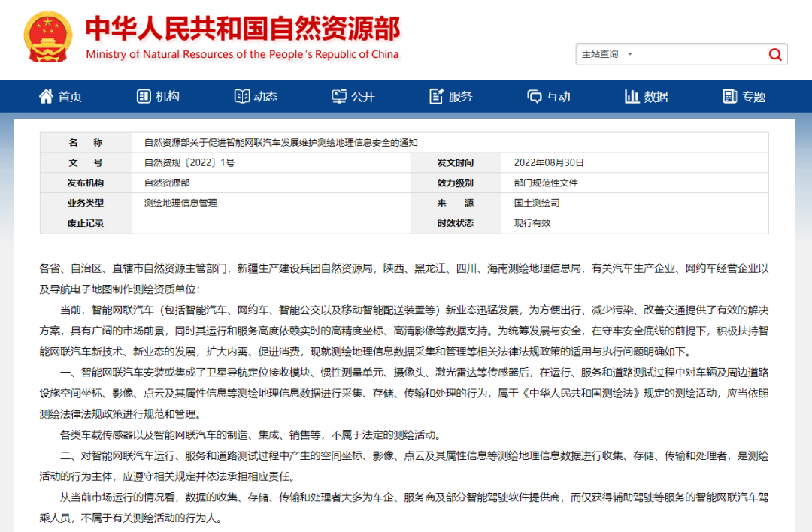Click the document-pen icon beside 服务
This screenshot has width=812, height=532.
tap(436, 96)
